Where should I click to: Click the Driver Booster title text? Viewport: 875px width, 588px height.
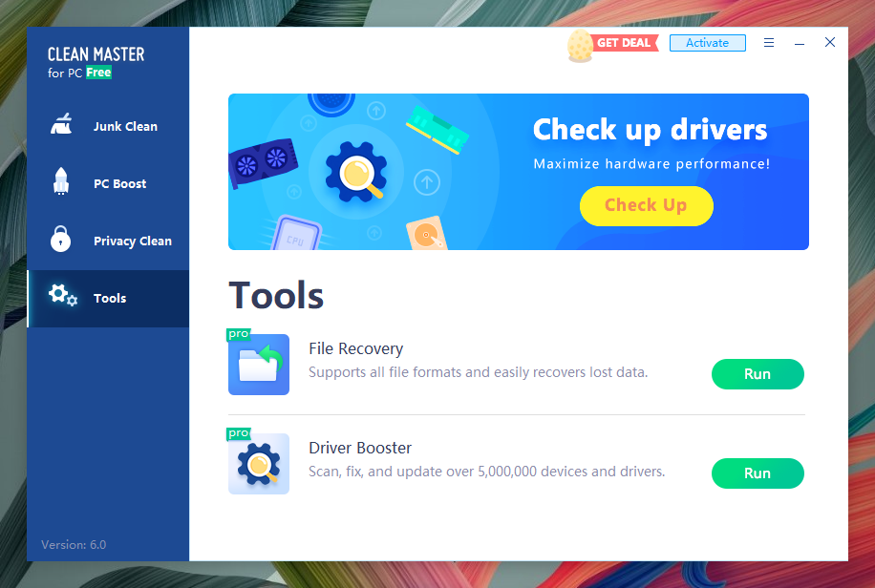pos(360,448)
